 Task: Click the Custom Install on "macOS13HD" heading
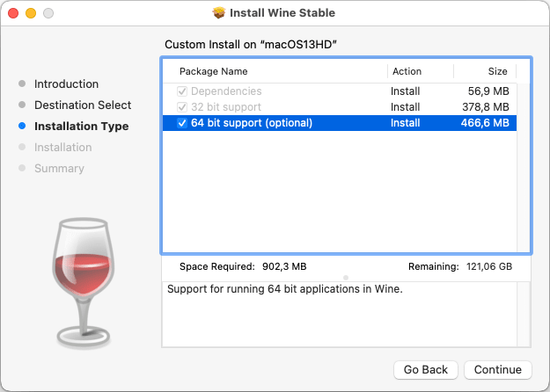click(x=251, y=45)
